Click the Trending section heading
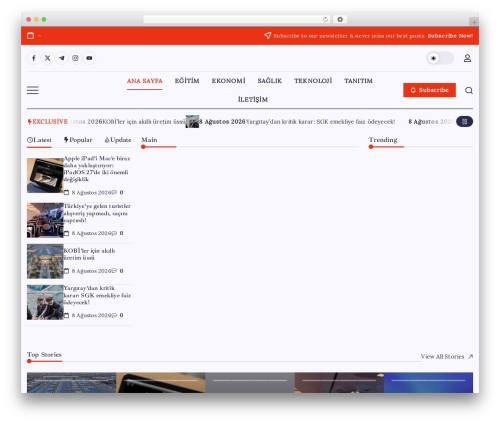Image resolution: width=500 pixels, height=423 pixels. (383, 140)
